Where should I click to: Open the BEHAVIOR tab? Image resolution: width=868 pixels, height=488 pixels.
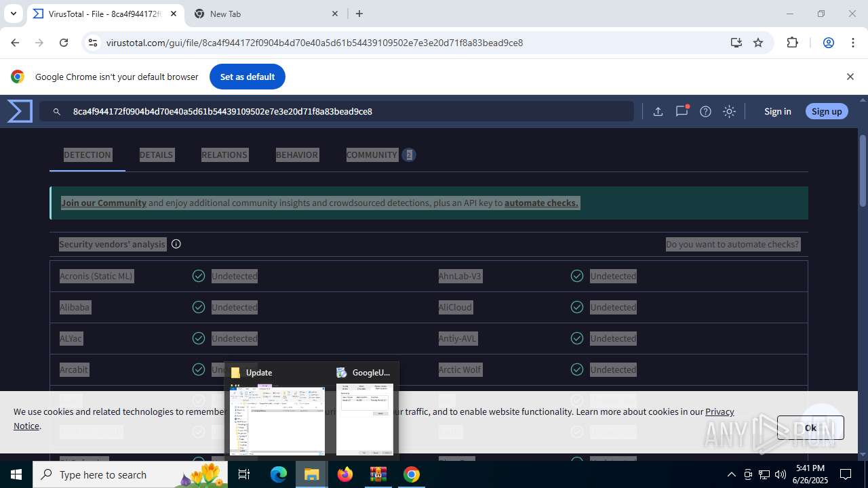297,155
